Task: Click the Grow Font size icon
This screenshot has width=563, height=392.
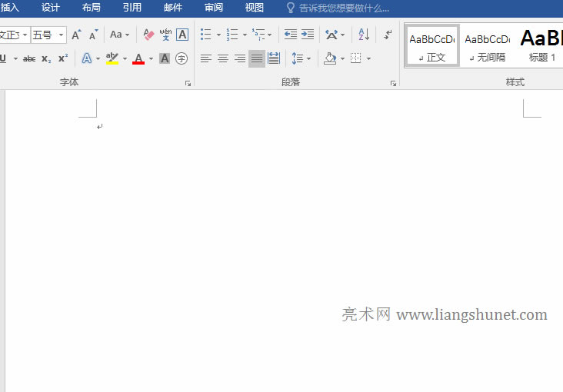Action: click(x=76, y=35)
